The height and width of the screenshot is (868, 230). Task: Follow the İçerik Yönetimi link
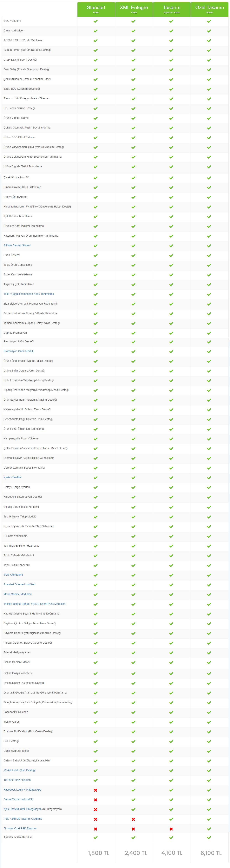pos(12,477)
